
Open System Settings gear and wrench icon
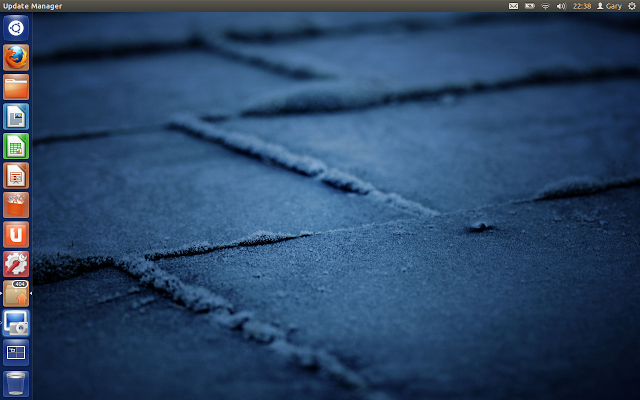coord(16,264)
